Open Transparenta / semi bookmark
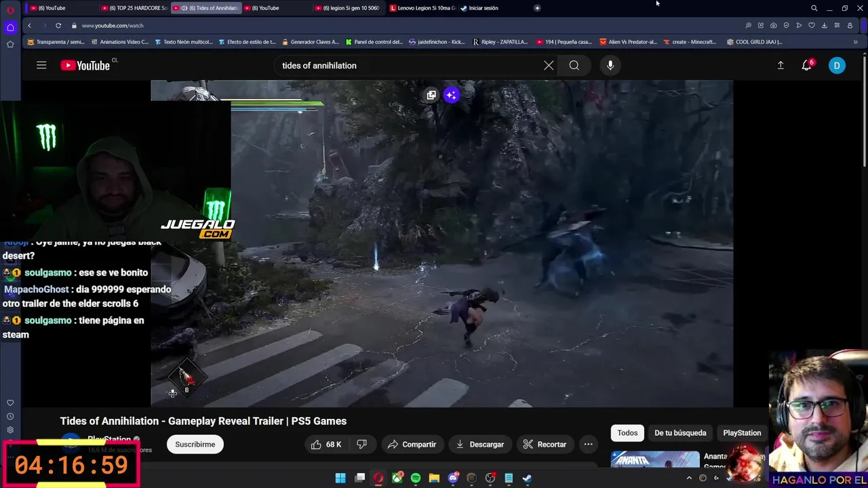 pos(56,42)
